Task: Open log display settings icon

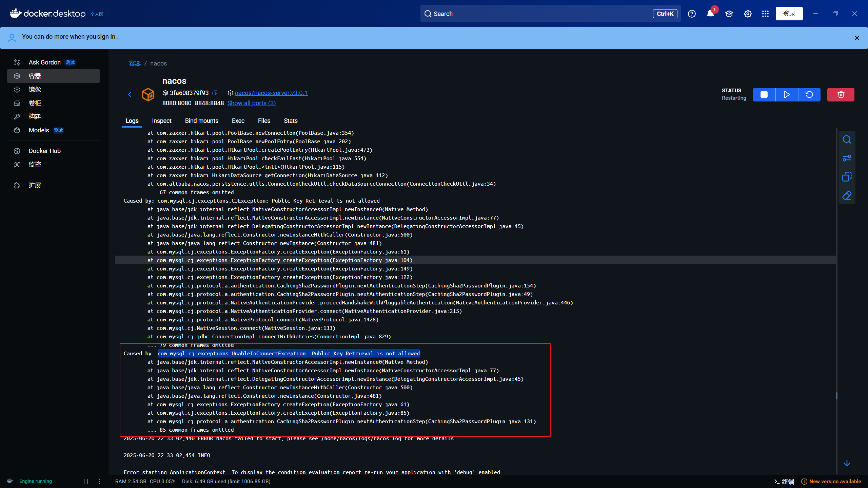Action: pos(847,158)
